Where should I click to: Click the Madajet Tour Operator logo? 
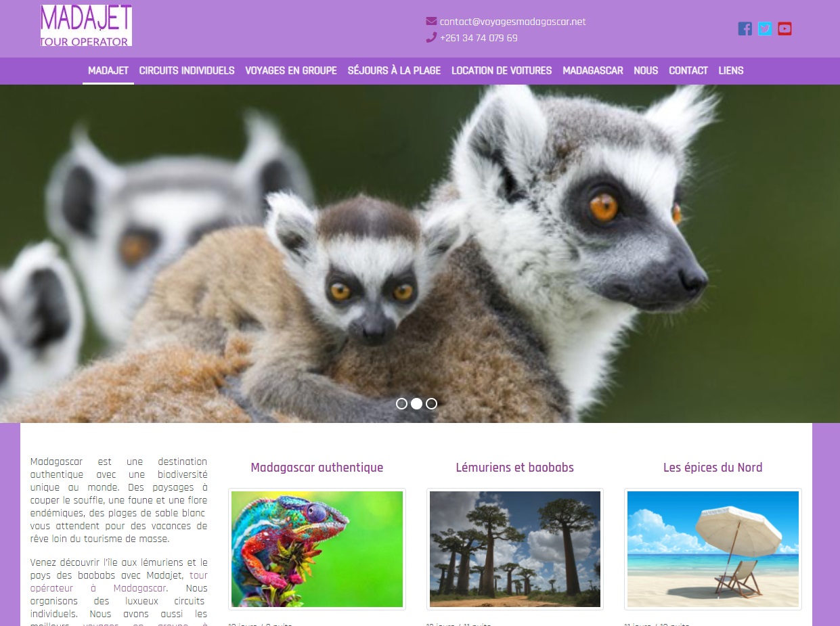(x=86, y=26)
